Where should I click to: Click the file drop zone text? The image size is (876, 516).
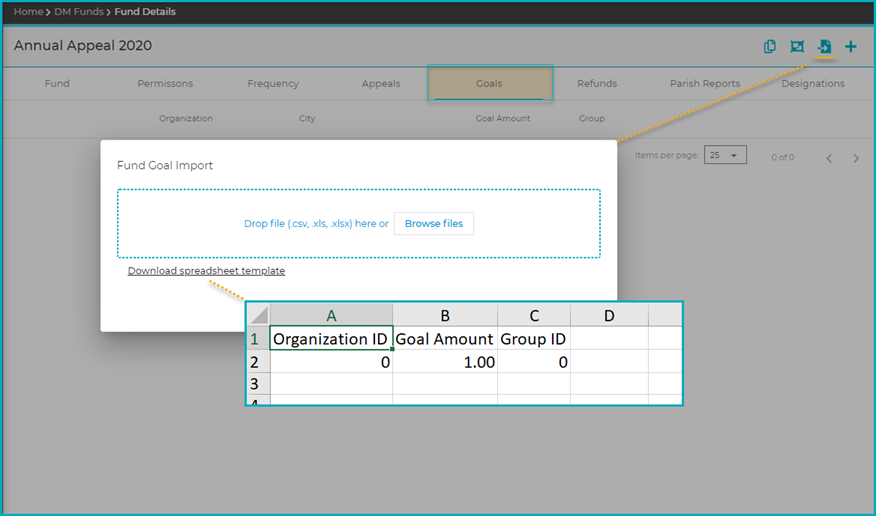click(316, 223)
